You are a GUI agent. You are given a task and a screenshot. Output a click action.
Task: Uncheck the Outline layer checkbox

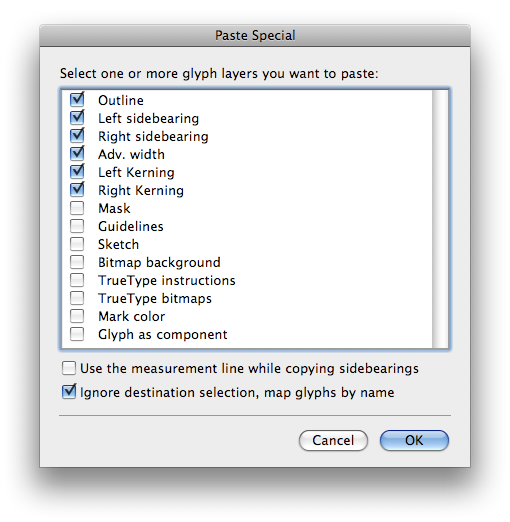pos(77,100)
